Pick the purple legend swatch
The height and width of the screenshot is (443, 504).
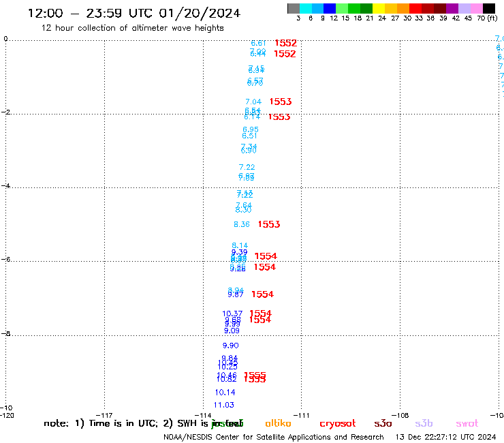(452, 8)
